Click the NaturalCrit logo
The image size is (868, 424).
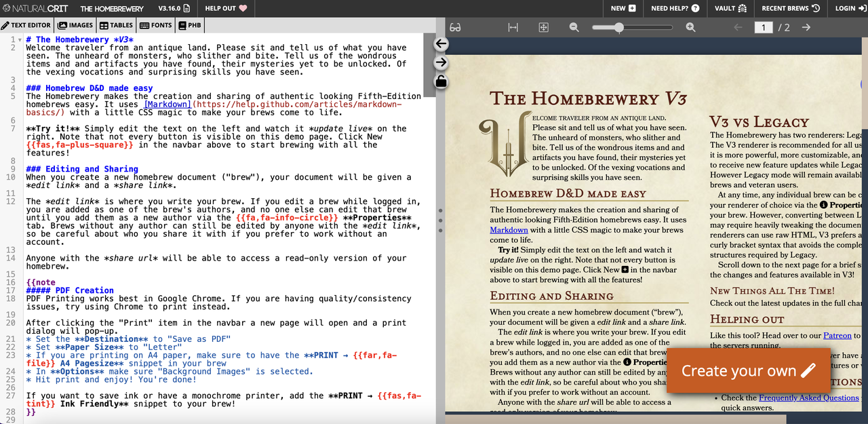[35, 8]
